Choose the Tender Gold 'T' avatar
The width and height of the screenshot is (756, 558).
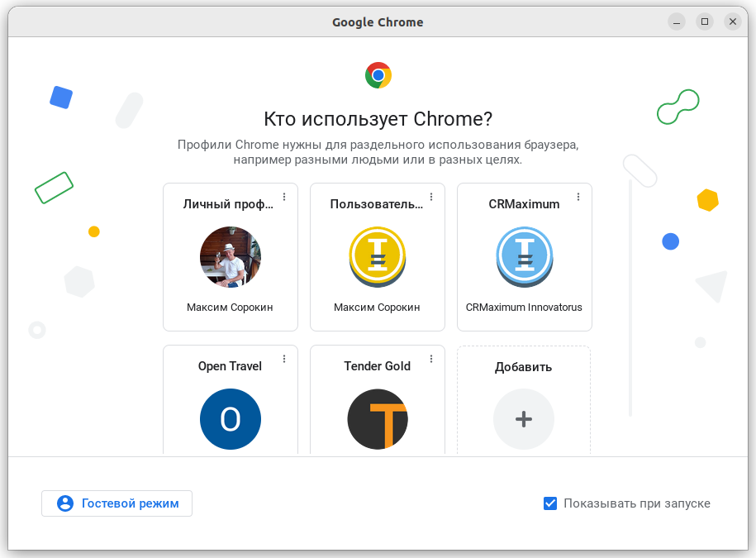[x=378, y=419]
